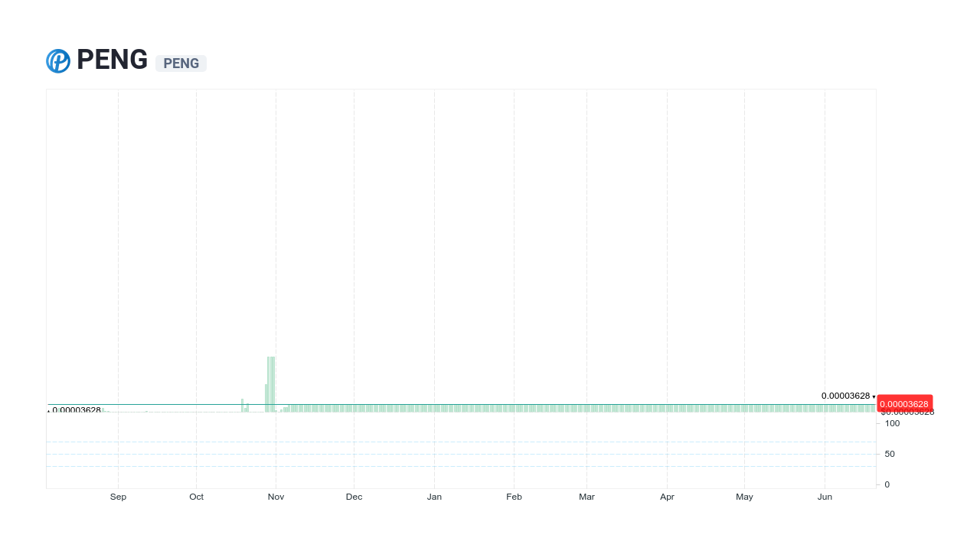The height and width of the screenshot is (551, 980).
Task: Select a green volume bar near March
Action: tap(587, 408)
